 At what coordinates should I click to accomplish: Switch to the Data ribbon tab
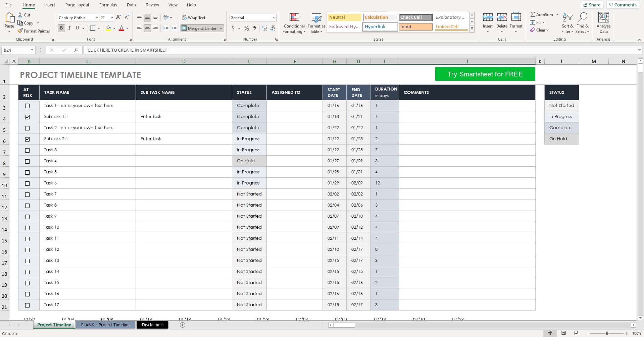click(x=131, y=5)
